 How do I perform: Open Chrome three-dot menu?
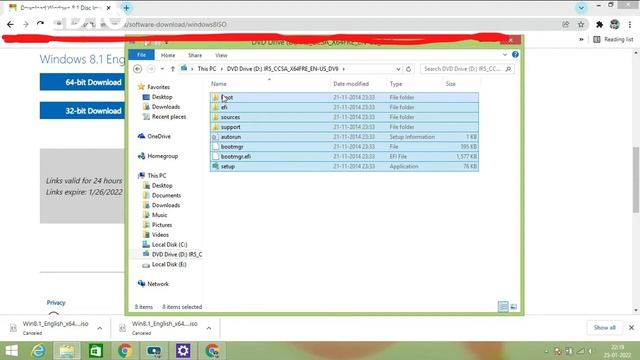[x=630, y=24]
